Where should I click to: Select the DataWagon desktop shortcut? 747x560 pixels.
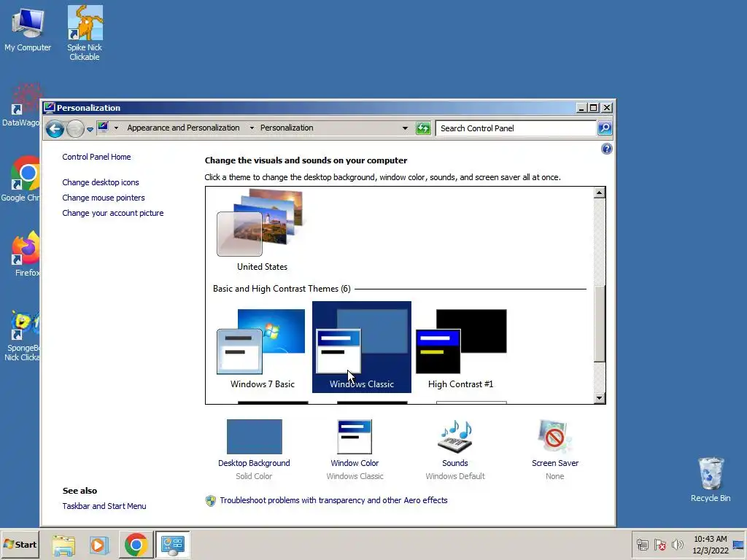(21, 105)
